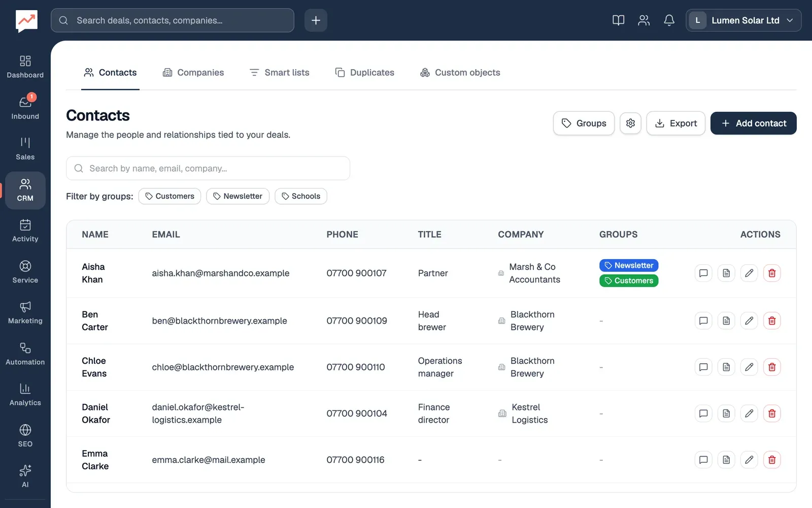Open the AI assistant section

pos(25,477)
